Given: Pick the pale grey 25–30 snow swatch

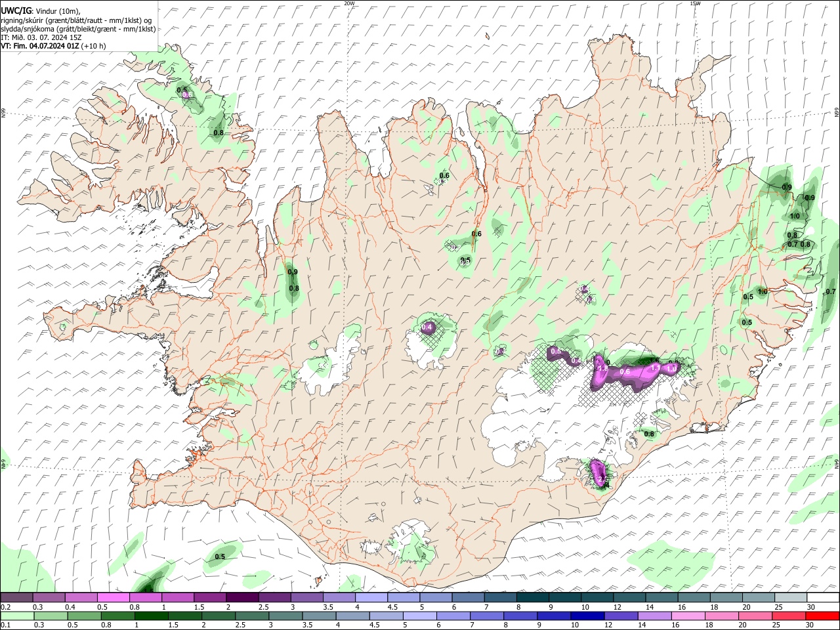Looking at the screenshot, I should (791, 598).
